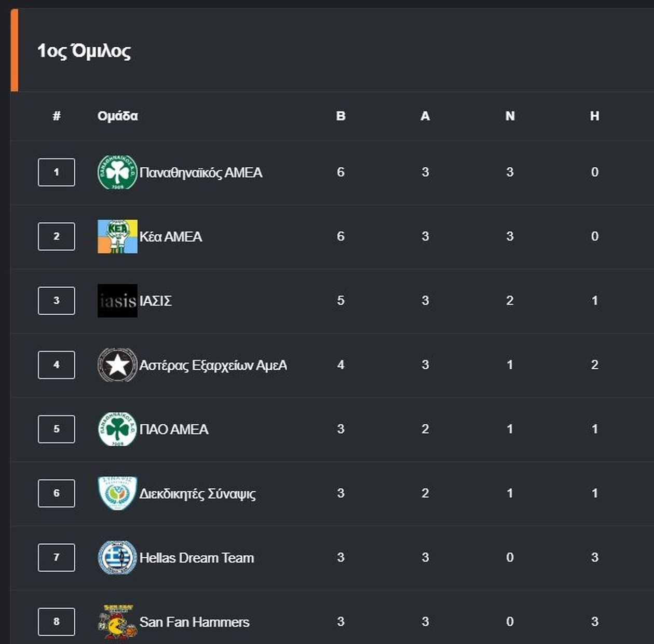
Task: Click the N wins column header
Action: pos(510,116)
